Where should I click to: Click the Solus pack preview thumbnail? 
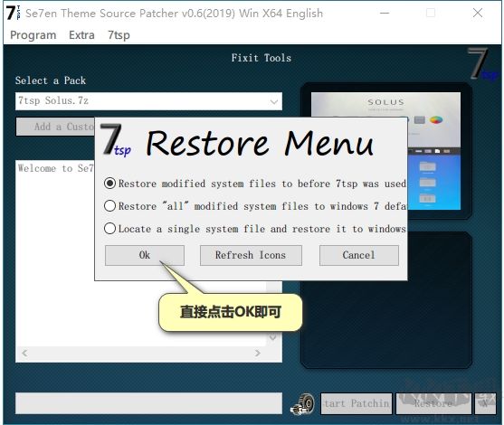[x=385, y=151]
